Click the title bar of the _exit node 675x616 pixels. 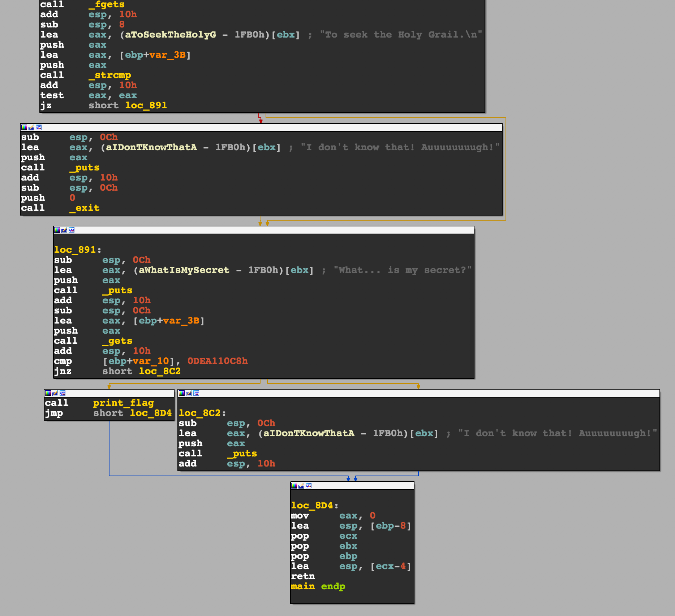[x=261, y=127]
